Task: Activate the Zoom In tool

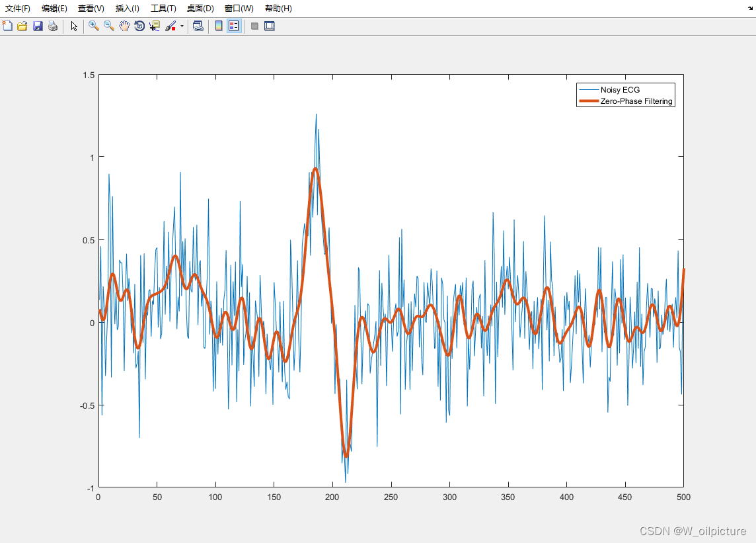Action: click(x=94, y=26)
